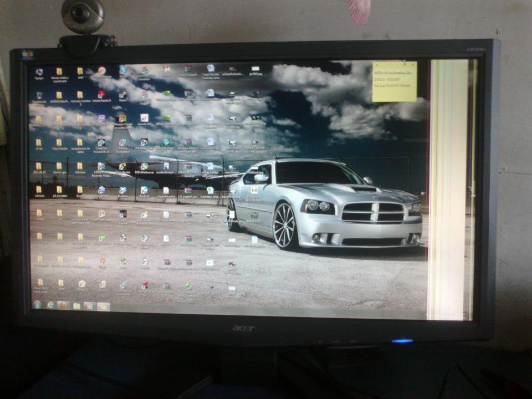The image size is (532, 399).
Task: Select the myaudio.wma file icon
Action: coord(166,192)
